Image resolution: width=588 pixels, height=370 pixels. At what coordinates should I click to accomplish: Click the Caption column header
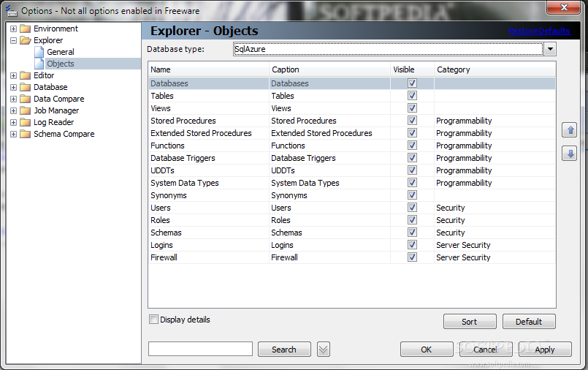(x=330, y=69)
